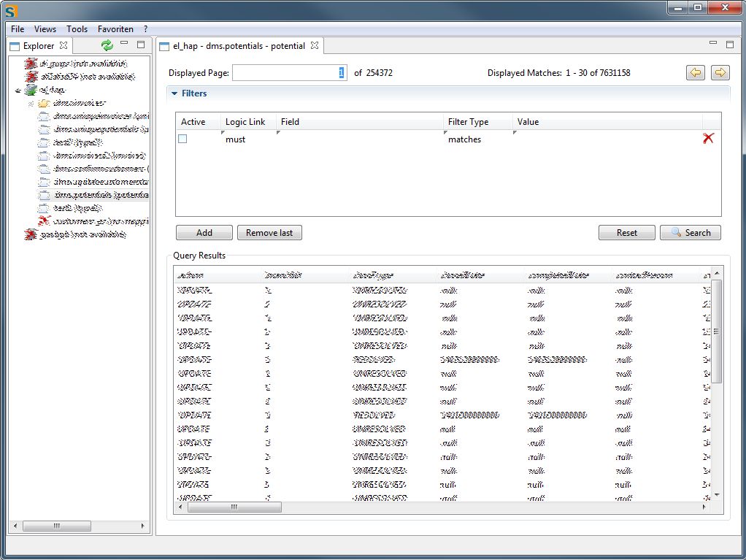Open the File menu
This screenshot has height=560, width=746.
point(18,29)
